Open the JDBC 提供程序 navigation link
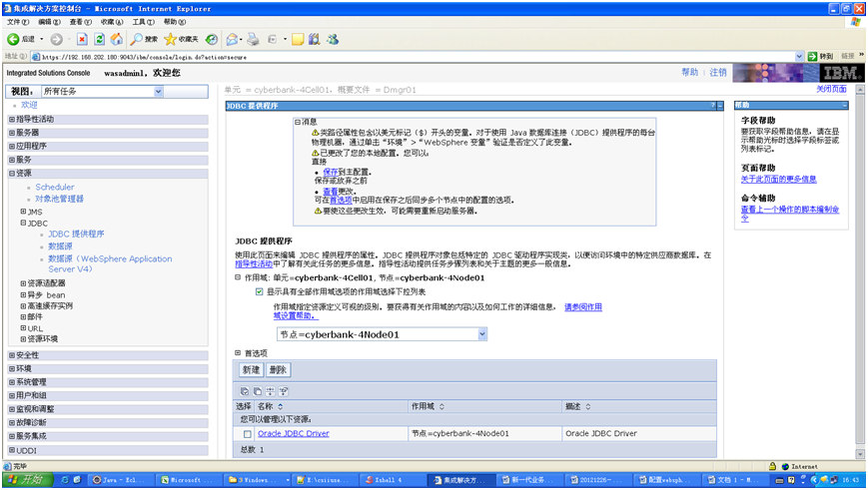Viewport: 868px width, 490px height. (76, 234)
